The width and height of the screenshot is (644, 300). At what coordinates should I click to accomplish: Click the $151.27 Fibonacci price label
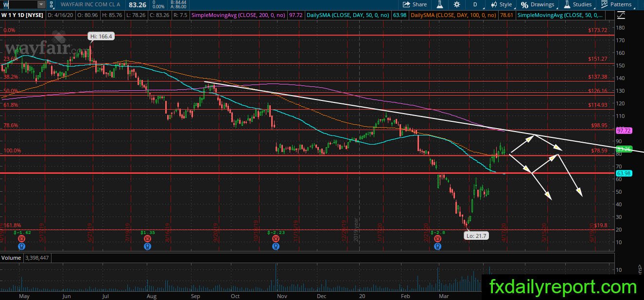(598, 59)
